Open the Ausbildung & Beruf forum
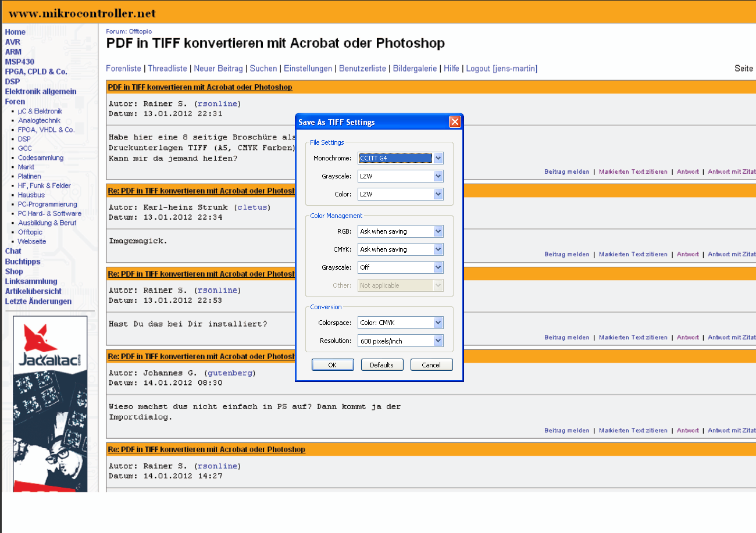The width and height of the screenshot is (756, 533). coord(47,223)
